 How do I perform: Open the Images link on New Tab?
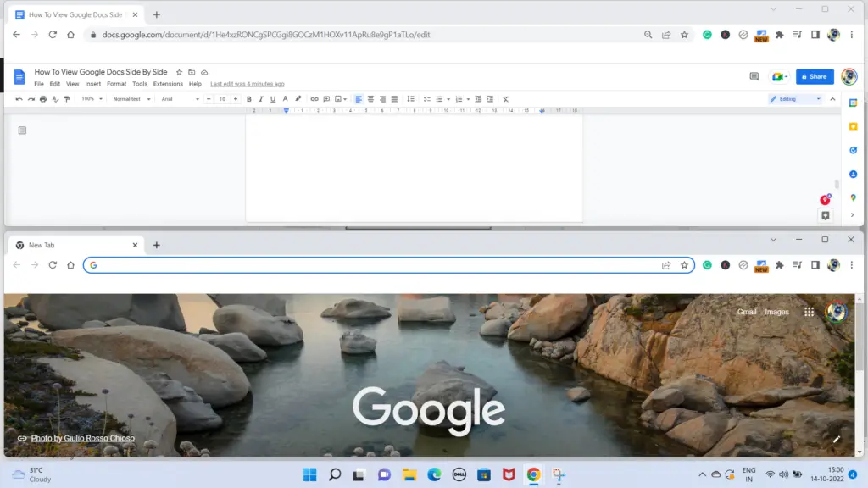click(x=776, y=312)
